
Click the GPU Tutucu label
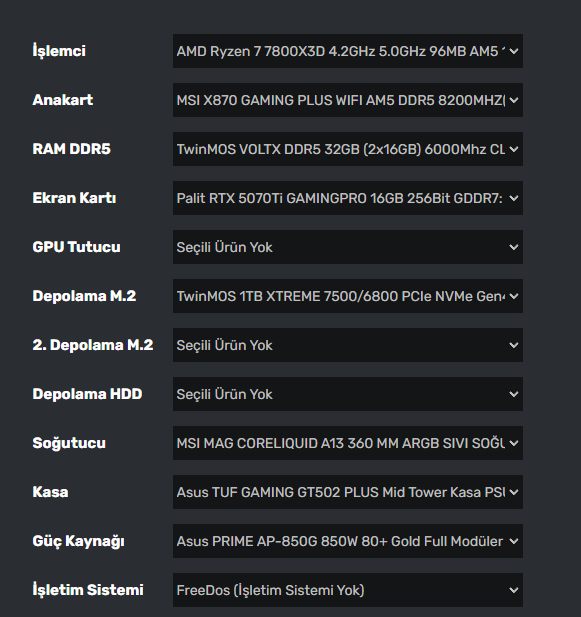(x=76, y=247)
